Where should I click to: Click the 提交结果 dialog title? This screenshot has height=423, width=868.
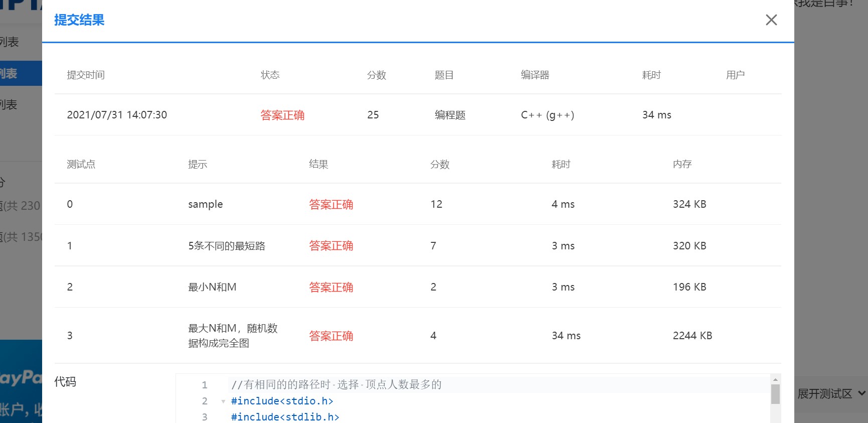pos(79,20)
